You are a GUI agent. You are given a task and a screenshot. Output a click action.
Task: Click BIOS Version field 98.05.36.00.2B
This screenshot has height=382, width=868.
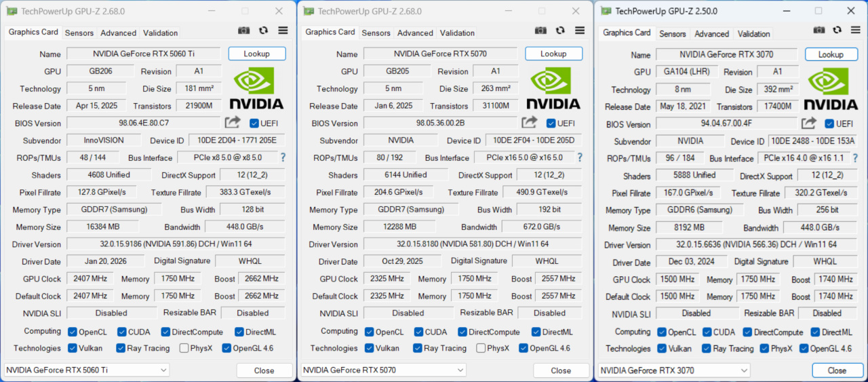tap(440, 123)
